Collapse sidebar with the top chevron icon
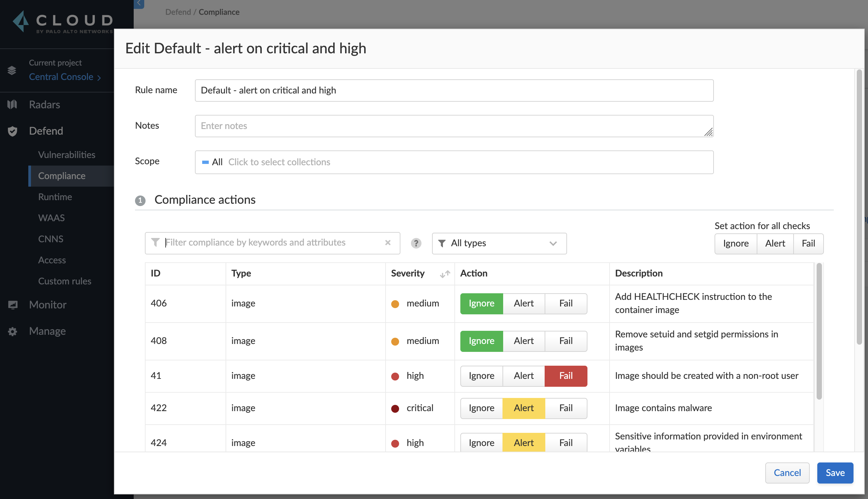This screenshot has width=868, height=499. click(139, 3)
